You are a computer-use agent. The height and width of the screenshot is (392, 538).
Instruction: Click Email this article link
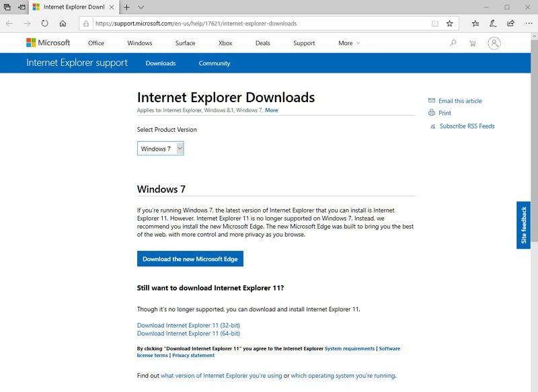pyautogui.click(x=460, y=101)
